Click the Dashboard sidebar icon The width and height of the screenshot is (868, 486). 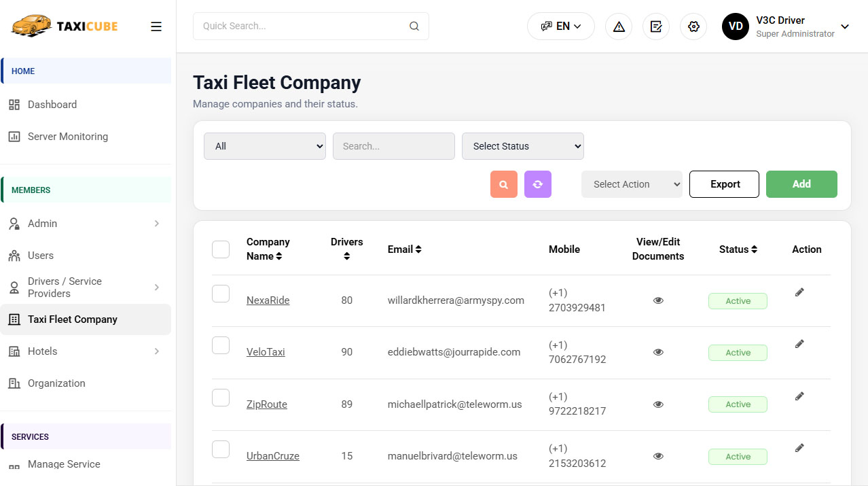coord(14,105)
